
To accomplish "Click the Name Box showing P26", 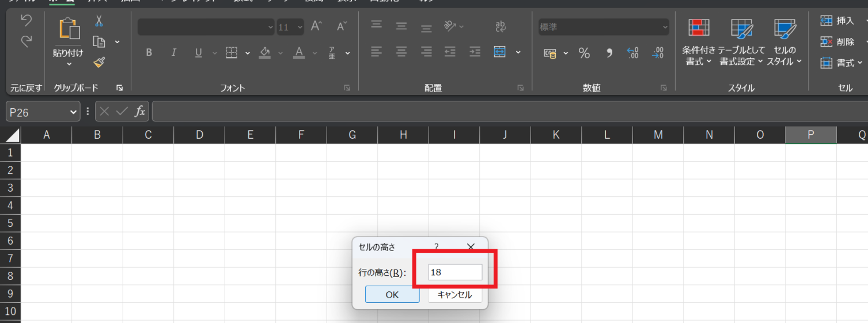I will (x=37, y=112).
